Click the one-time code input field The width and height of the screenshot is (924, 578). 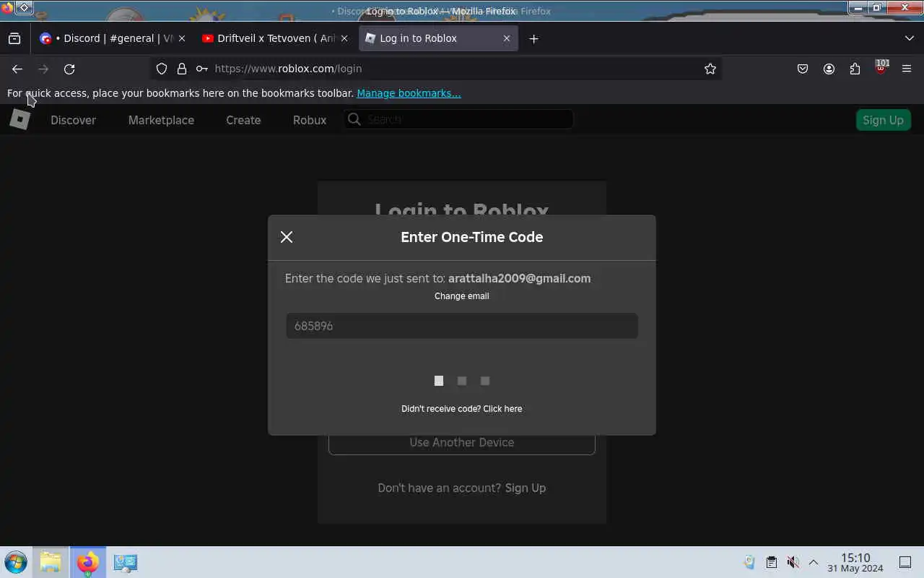point(462,326)
